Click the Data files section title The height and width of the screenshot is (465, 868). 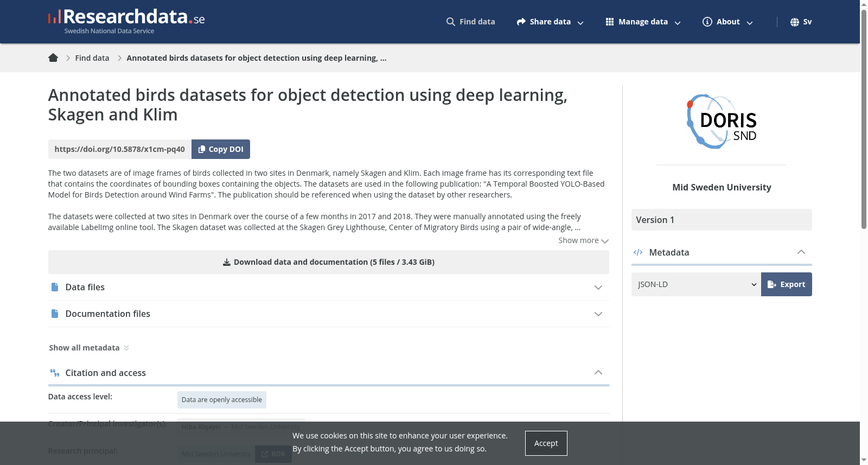pos(85,287)
